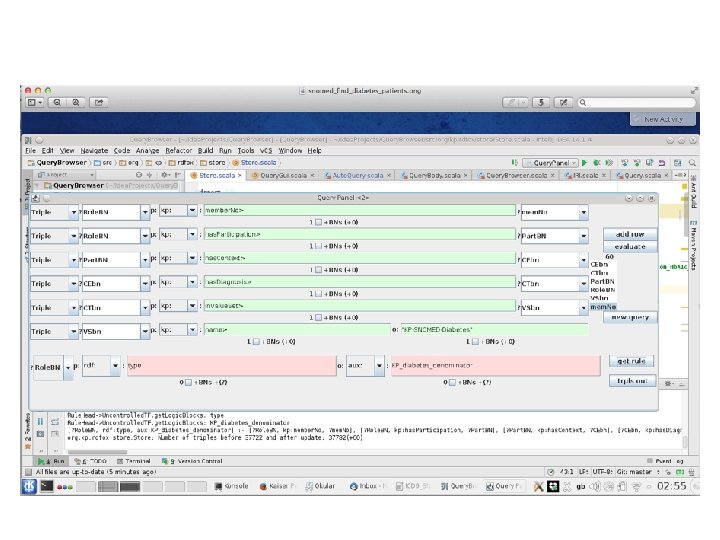Toggle the +BNs checkbox under the type field
The image size is (720, 540).
(x=188, y=382)
